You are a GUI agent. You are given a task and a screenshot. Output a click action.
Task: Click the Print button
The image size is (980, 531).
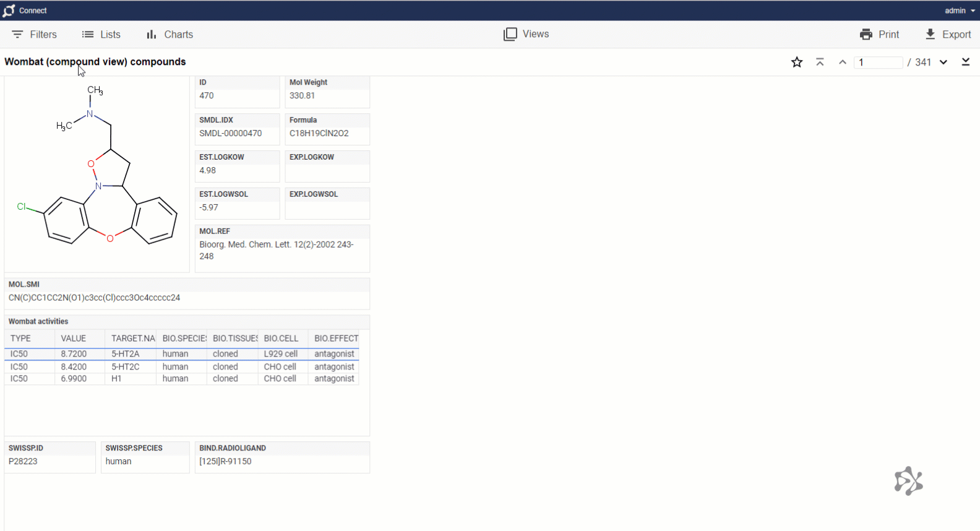point(879,35)
